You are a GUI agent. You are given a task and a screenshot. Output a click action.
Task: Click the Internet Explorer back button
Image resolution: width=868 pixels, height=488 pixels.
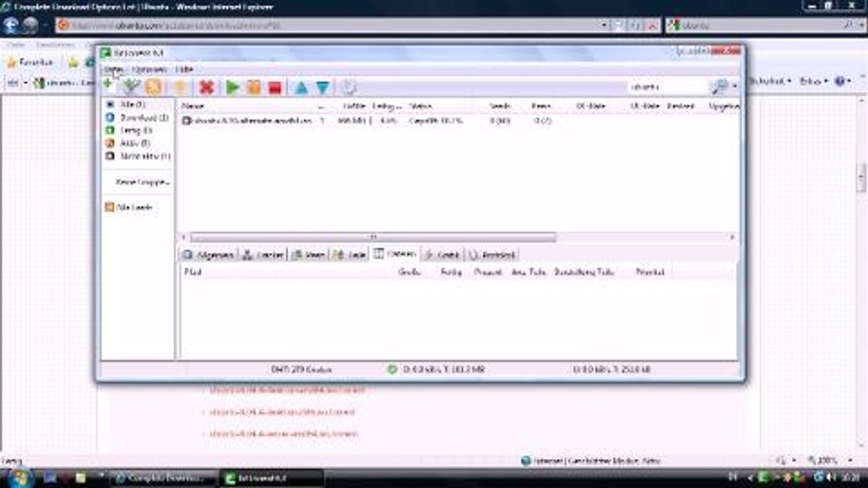pos(11,26)
